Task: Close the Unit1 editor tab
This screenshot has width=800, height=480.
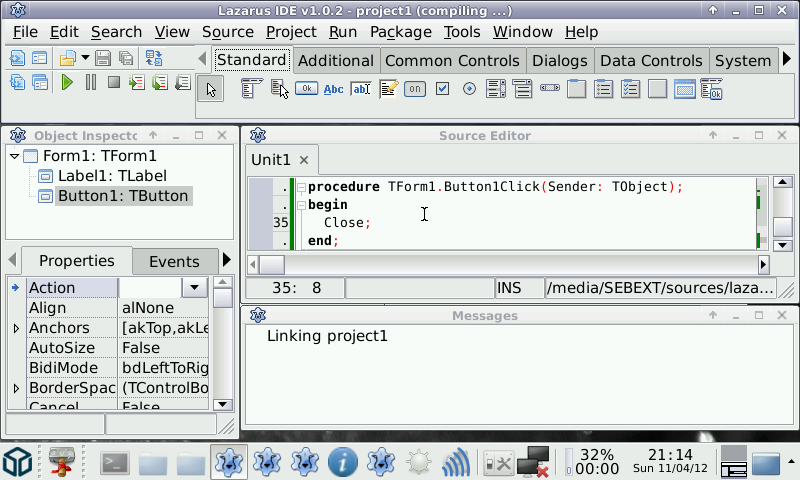Action: (304, 160)
